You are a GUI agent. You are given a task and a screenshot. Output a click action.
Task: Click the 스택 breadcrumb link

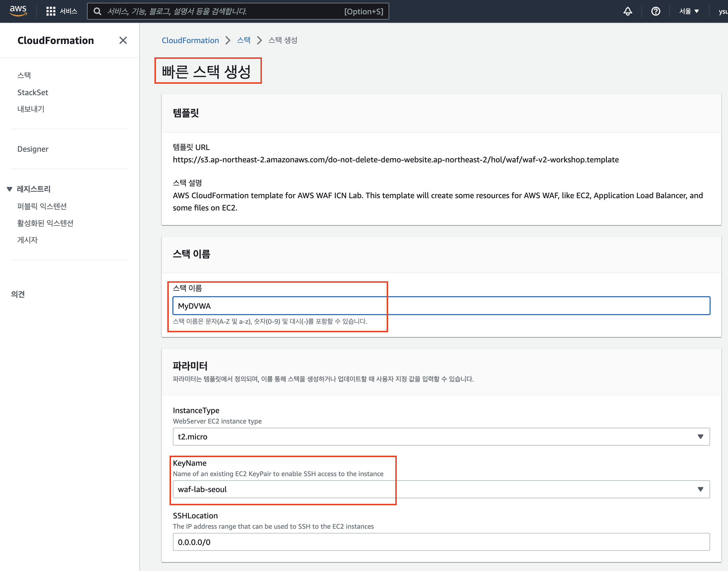244,41
